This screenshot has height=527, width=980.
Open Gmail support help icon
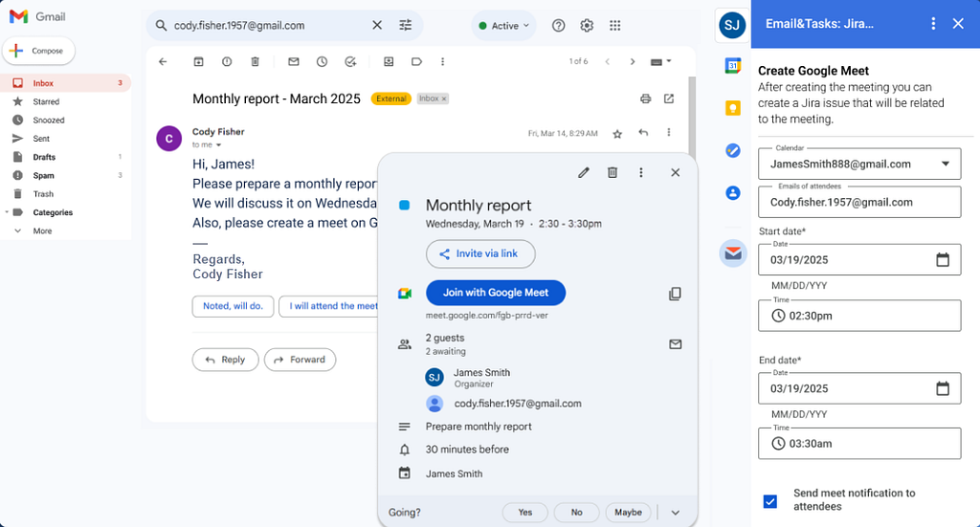pos(558,26)
